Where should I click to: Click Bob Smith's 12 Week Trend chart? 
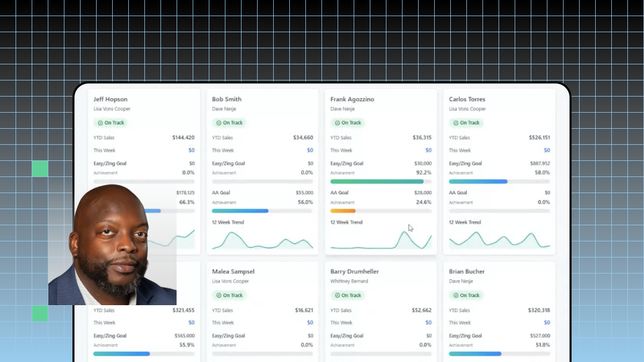[262, 240]
